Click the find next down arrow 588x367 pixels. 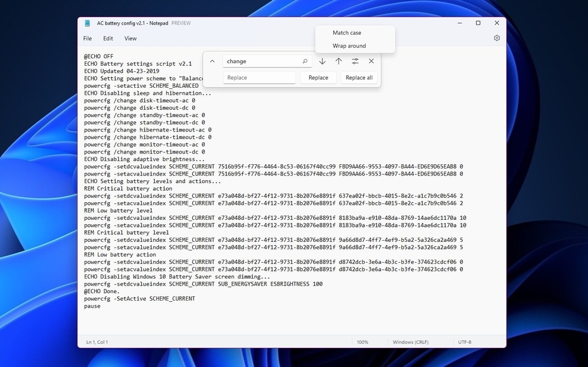coord(322,61)
